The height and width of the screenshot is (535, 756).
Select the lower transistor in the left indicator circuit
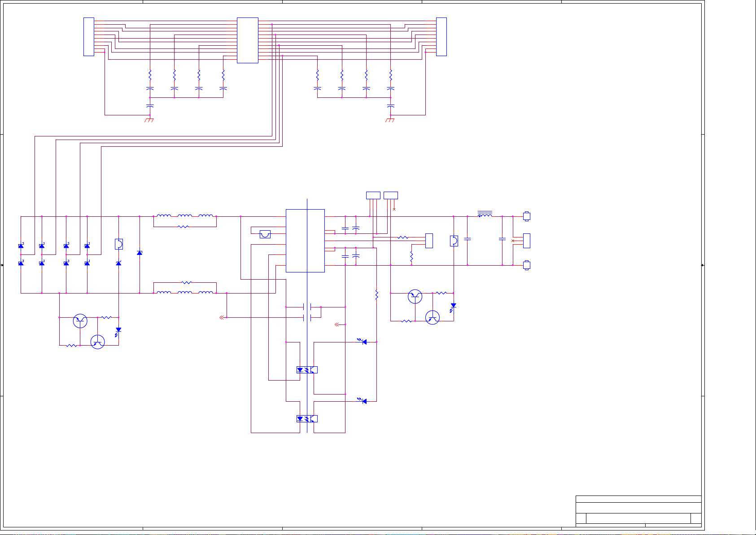coord(98,342)
